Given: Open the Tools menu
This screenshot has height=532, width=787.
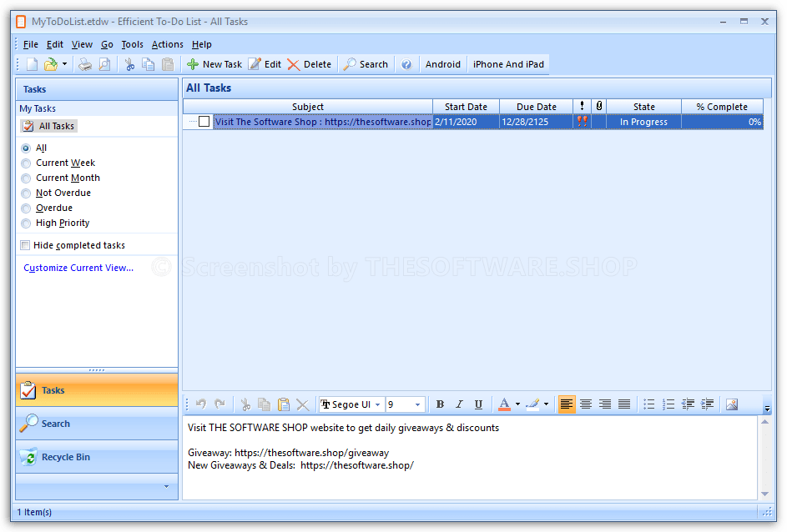Looking at the screenshot, I should (x=131, y=44).
